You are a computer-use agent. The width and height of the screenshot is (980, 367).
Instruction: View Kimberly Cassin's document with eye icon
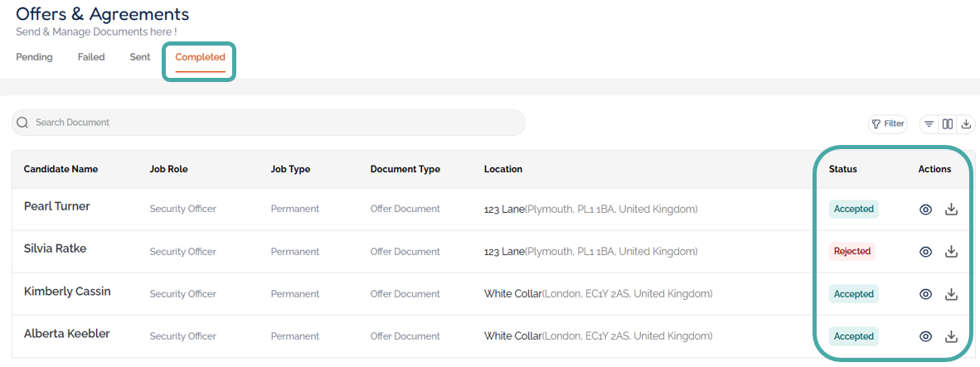click(x=926, y=294)
